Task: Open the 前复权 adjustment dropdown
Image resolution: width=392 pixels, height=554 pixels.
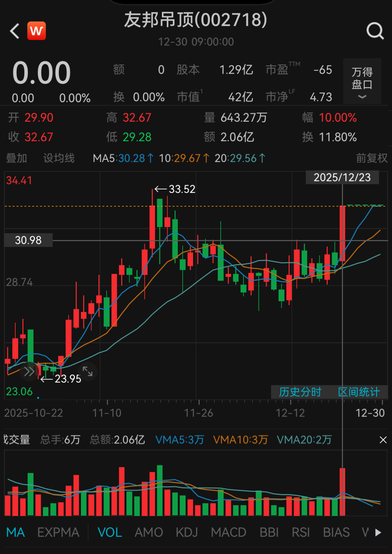Action: [372, 158]
